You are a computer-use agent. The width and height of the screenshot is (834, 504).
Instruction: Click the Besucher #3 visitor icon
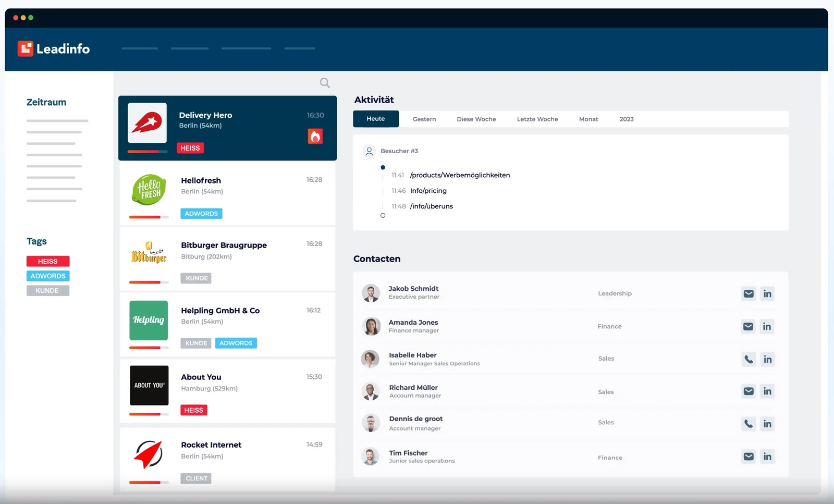pos(369,151)
